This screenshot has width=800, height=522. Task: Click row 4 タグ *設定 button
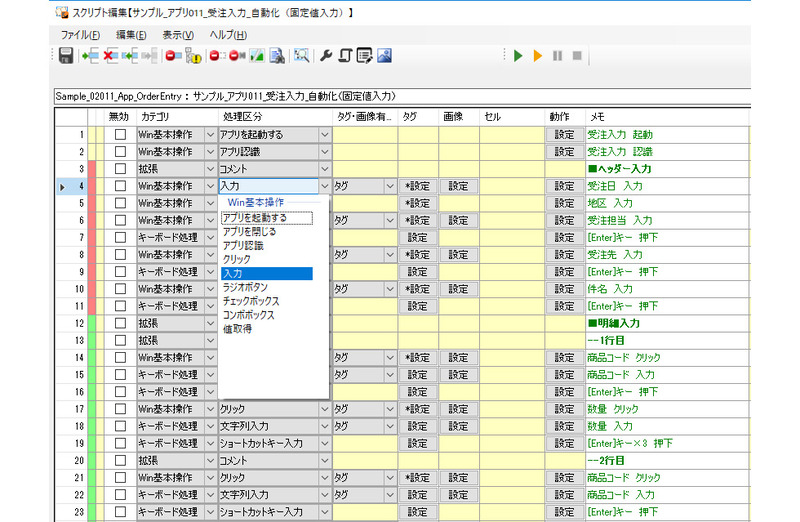click(x=417, y=186)
